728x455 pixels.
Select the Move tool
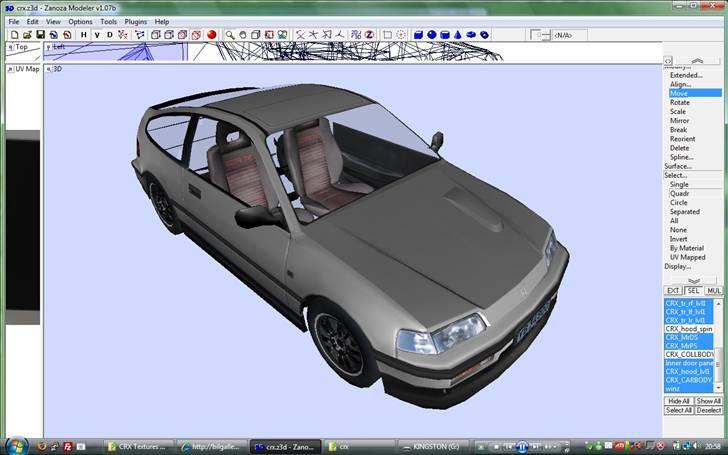coord(695,93)
